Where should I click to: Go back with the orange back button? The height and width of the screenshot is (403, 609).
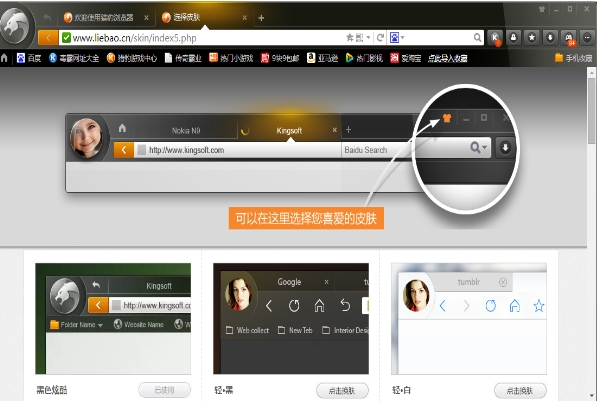coord(48,38)
